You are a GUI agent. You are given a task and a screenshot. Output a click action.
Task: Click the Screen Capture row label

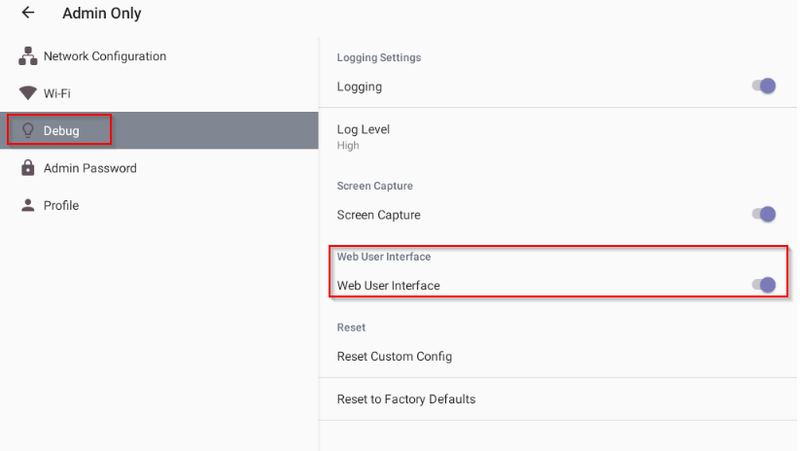pos(379,215)
